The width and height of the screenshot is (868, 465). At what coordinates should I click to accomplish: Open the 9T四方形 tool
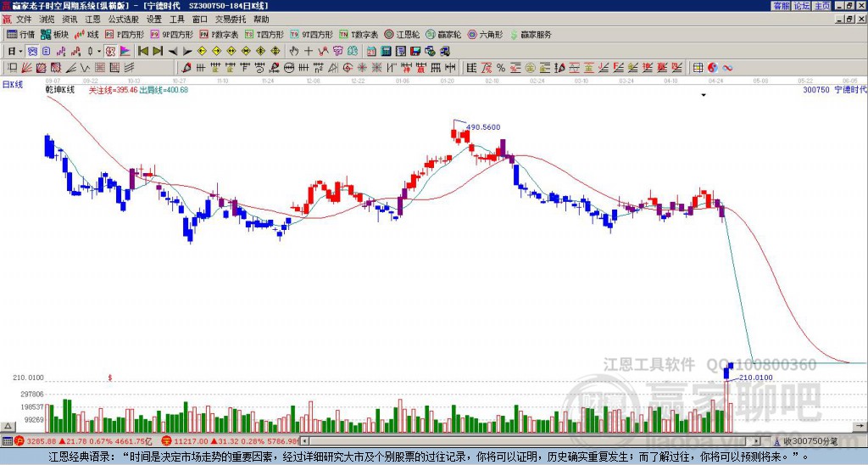coord(312,34)
